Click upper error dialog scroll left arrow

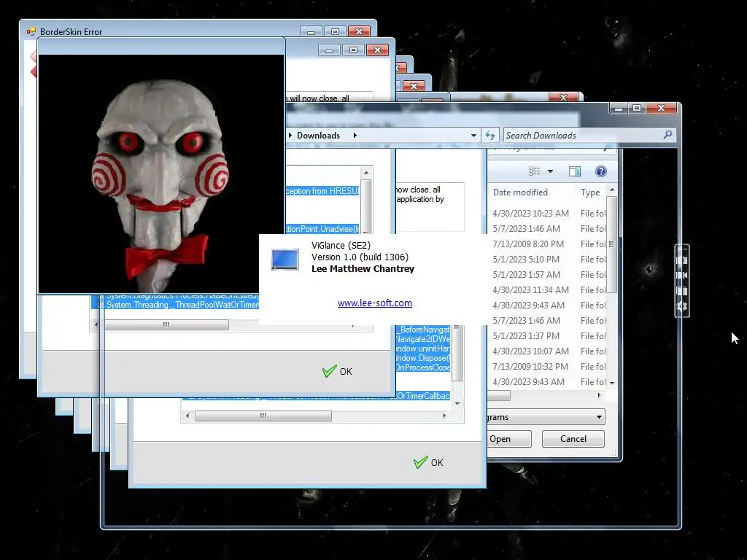click(x=96, y=324)
